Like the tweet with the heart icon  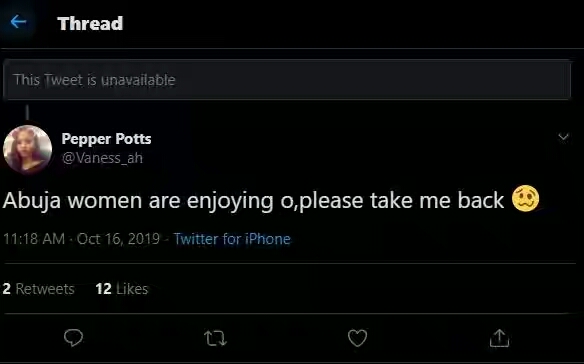pyautogui.click(x=357, y=338)
